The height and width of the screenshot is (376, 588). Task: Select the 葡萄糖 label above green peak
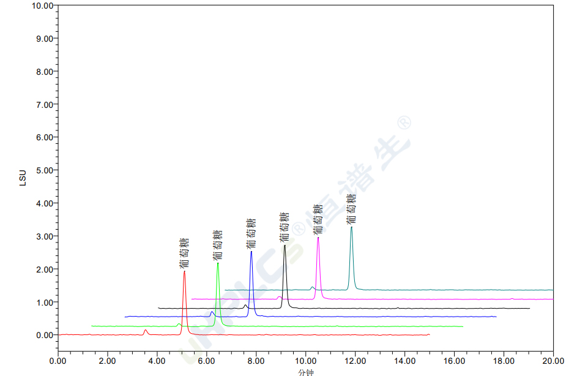click(218, 246)
